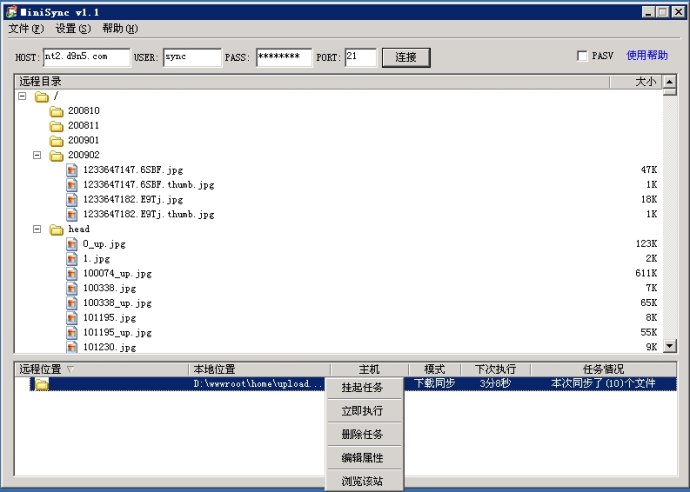Select the 101230.jpg file icon
This screenshot has height=492, width=690.
pos(72,347)
